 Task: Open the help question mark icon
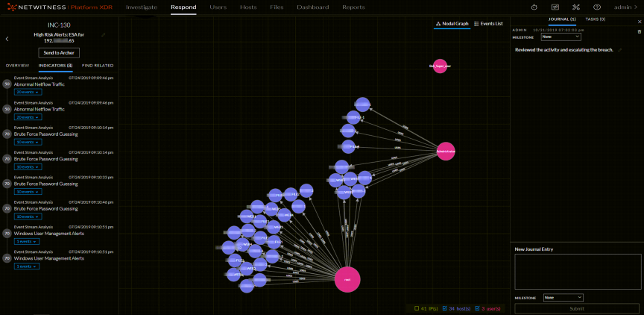597,7
